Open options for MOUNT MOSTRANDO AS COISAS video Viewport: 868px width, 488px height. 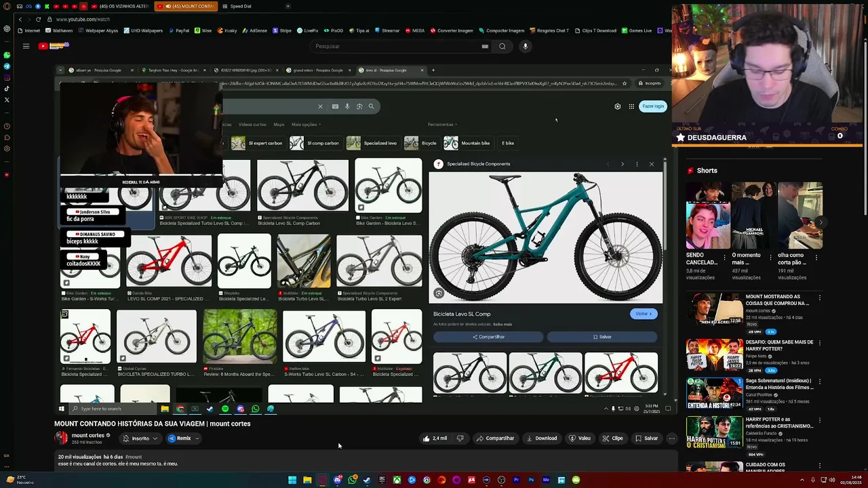[819, 298]
